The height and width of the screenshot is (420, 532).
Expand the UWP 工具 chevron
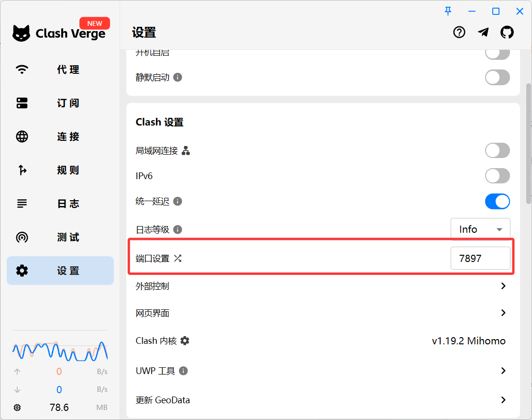tap(503, 371)
